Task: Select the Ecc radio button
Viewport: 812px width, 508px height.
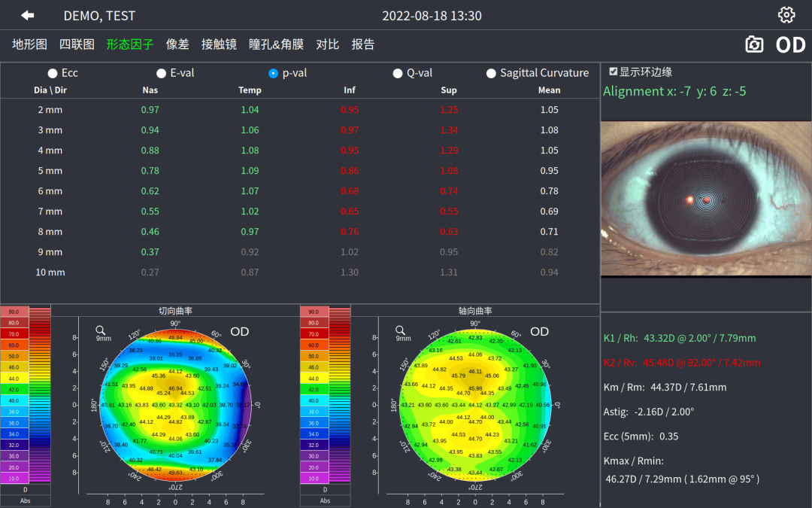Action: (53, 73)
